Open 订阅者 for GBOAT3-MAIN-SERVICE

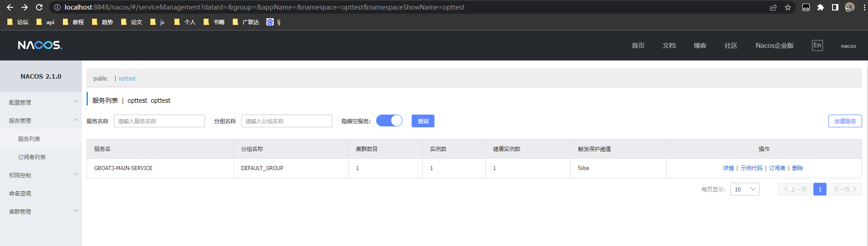[777, 168]
